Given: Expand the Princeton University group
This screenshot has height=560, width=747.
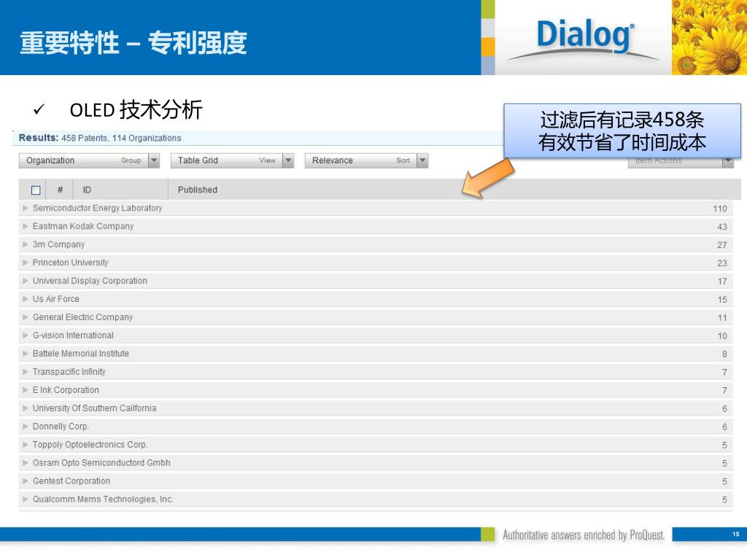Looking at the screenshot, I should (26, 262).
